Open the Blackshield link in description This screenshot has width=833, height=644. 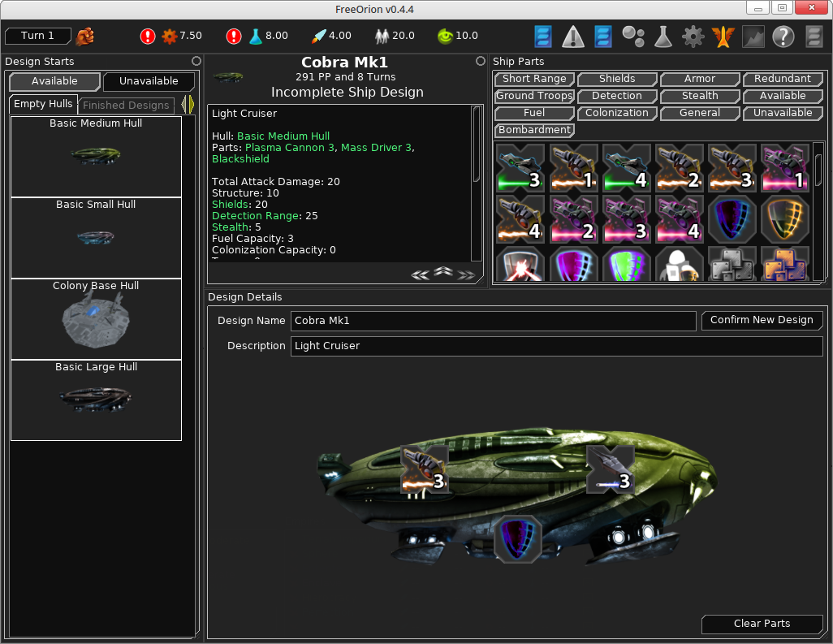(240, 159)
